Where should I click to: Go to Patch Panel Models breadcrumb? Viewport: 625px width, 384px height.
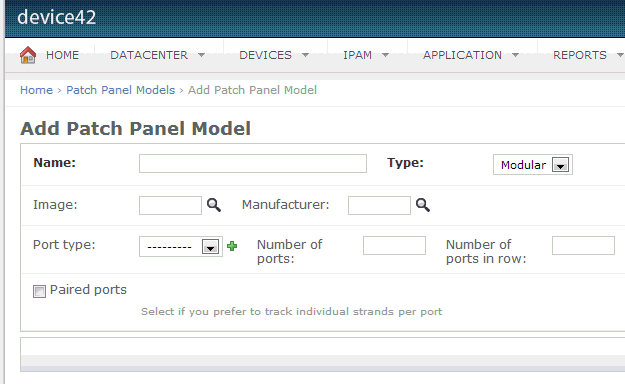click(x=120, y=90)
